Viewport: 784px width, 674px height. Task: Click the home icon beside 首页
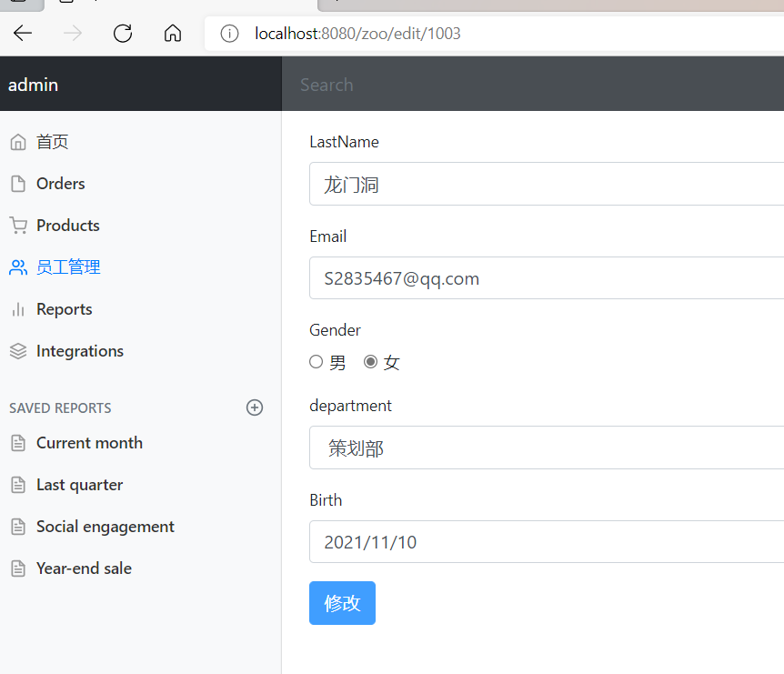coord(17,142)
